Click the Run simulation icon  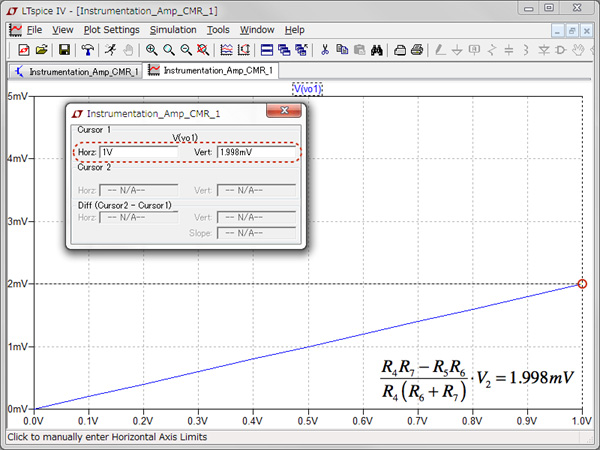tap(111, 49)
